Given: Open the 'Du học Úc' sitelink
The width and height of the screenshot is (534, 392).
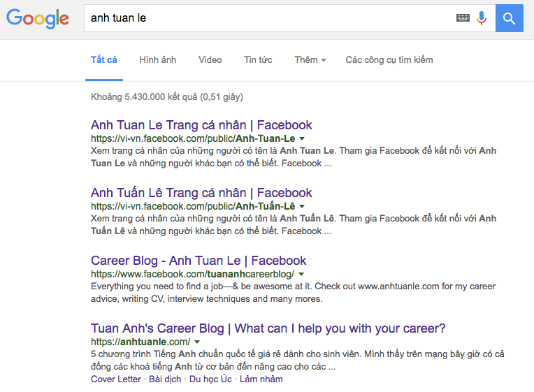Looking at the screenshot, I should 210,379.
